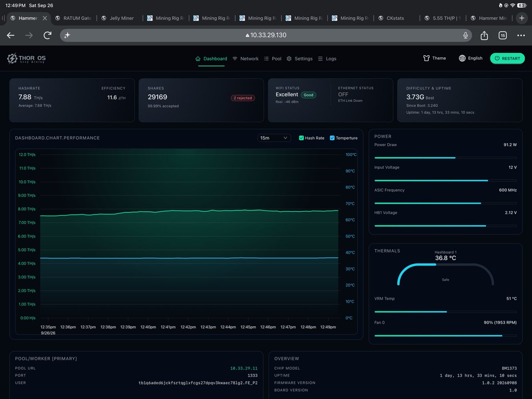
Task: Click the 11.6 J/TH efficiency value
Action: point(116,97)
